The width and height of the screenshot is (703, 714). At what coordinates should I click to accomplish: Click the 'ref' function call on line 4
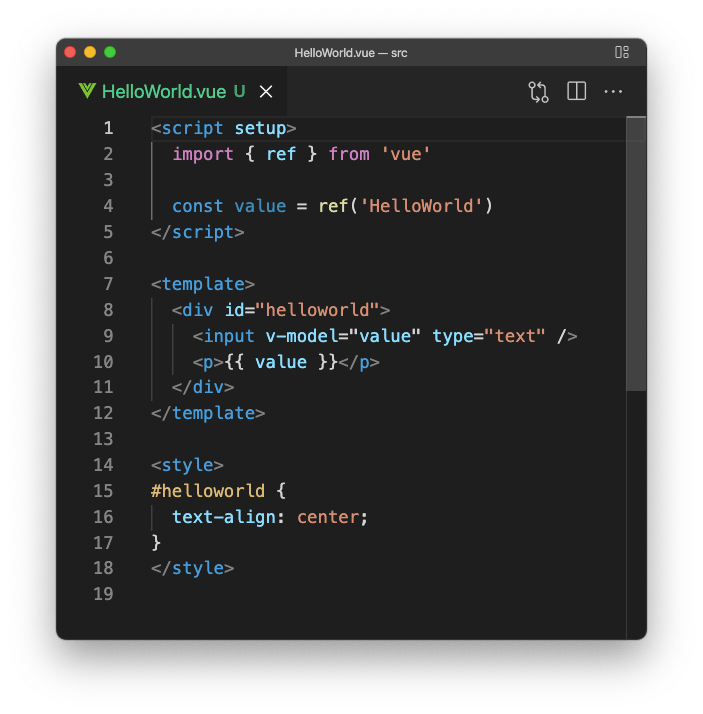coord(333,206)
